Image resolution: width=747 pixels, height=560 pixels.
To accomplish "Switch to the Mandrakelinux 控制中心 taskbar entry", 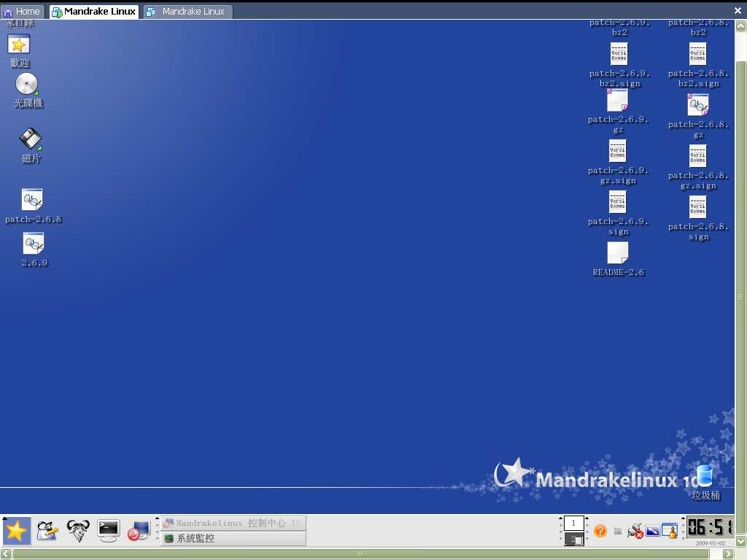I will point(233,523).
